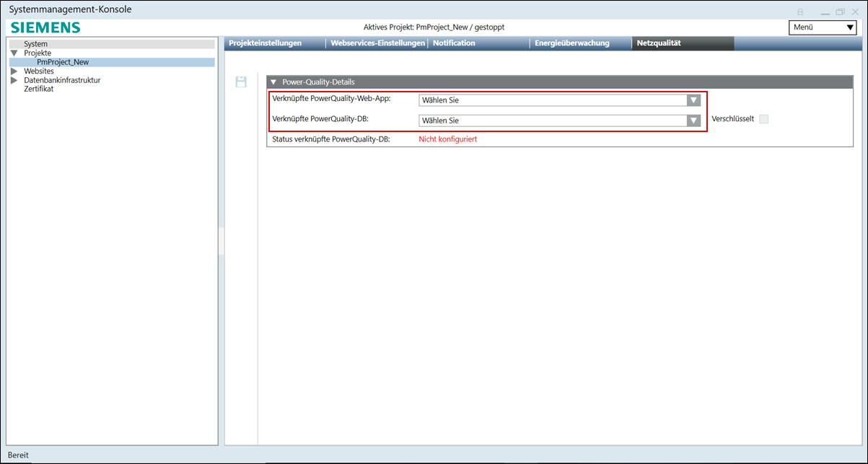
Task: Click the Siemens logo
Action: [45, 27]
